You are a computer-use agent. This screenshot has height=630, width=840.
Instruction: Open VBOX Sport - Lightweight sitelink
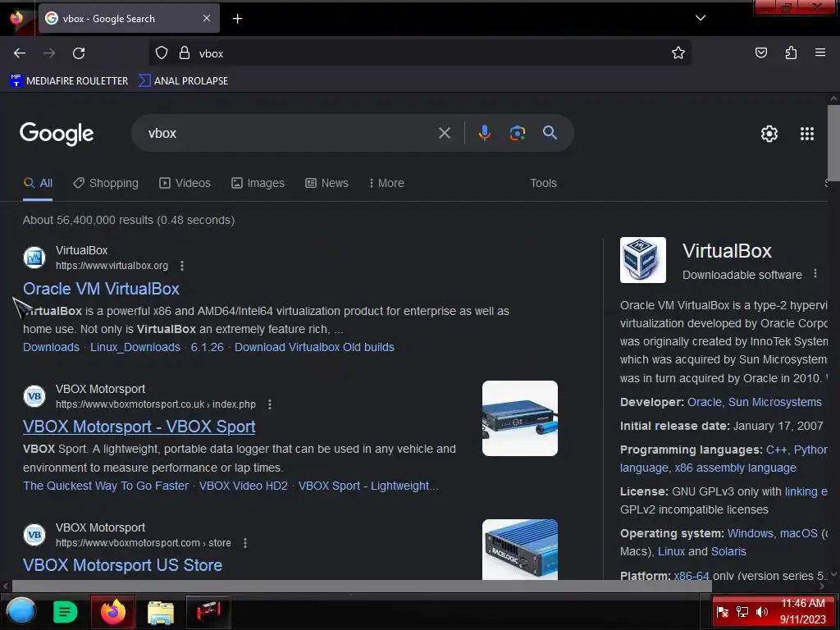[x=368, y=486]
